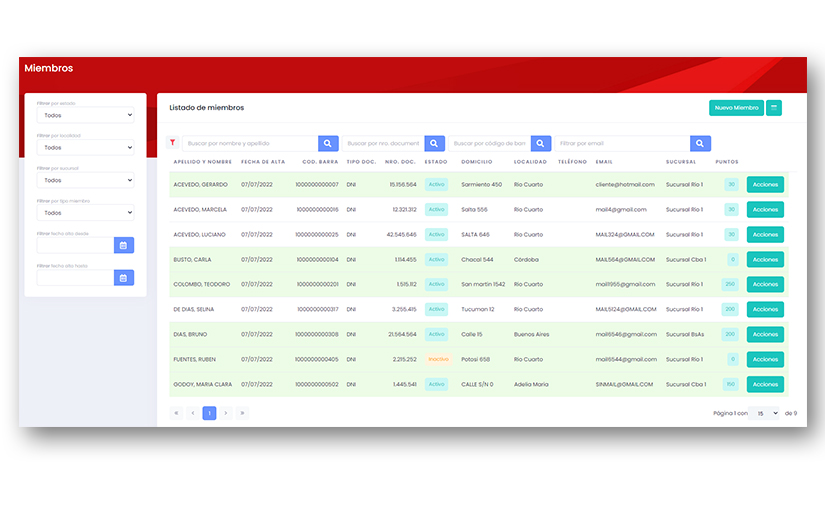Click search button beside email filter
This screenshot has height=525, width=825.
click(700, 143)
